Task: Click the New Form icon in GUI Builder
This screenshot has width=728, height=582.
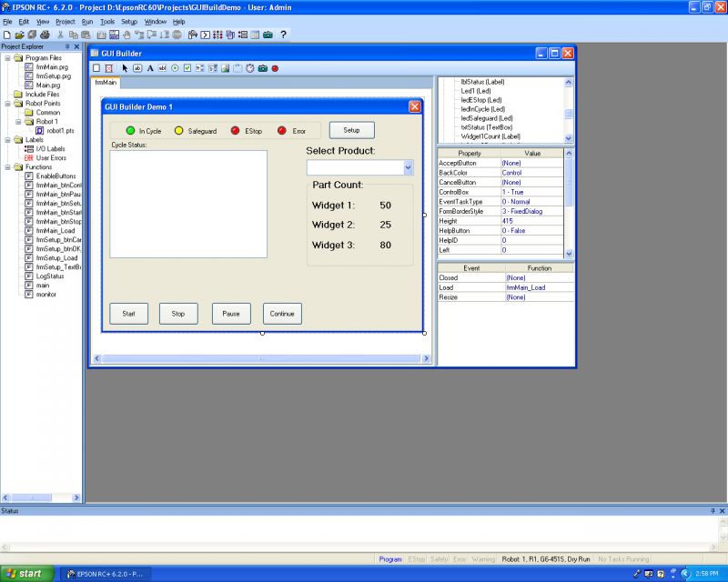Action: point(96,68)
